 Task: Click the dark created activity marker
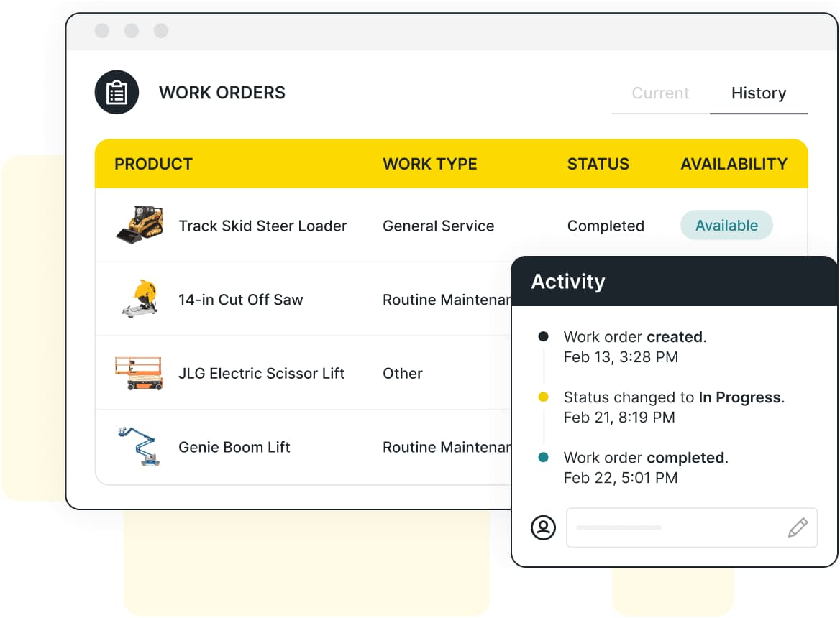543,337
